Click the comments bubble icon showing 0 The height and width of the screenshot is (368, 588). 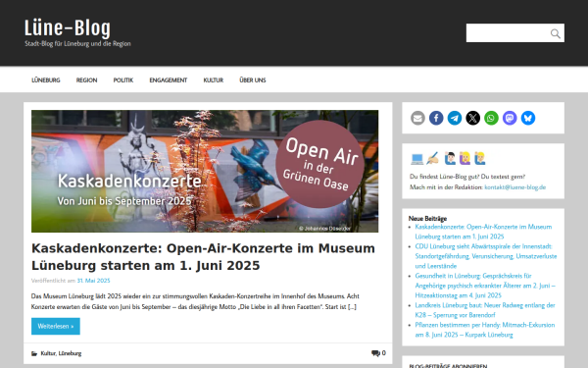coord(375,353)
